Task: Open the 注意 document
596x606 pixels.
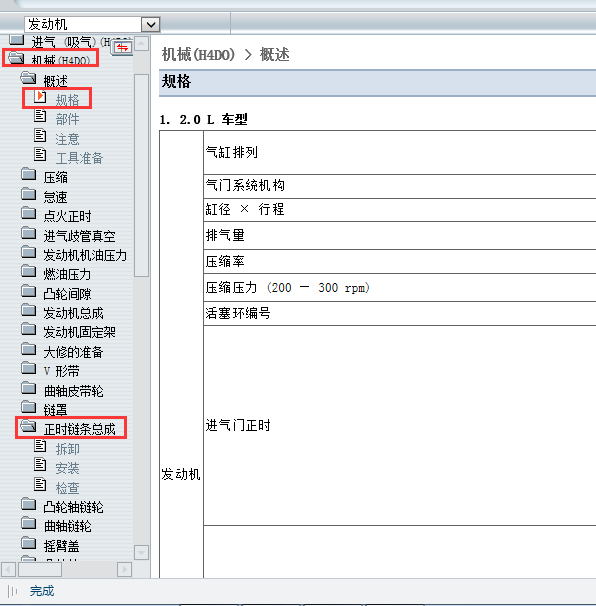Action: [x=67, y=139]
